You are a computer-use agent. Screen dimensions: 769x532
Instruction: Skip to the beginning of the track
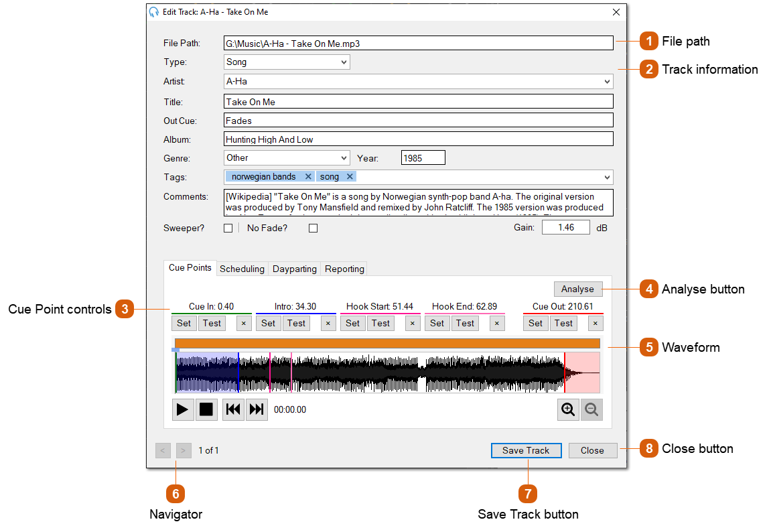(x=232, y=409)
